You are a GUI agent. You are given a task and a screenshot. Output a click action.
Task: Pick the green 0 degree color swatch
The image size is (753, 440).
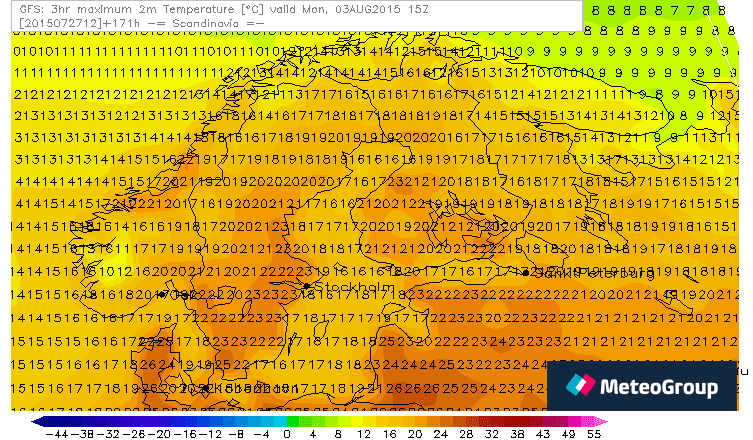(x=287, y=422)
